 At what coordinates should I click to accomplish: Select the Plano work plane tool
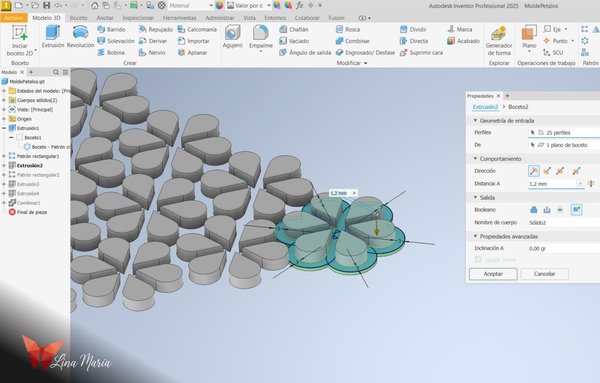529,37
